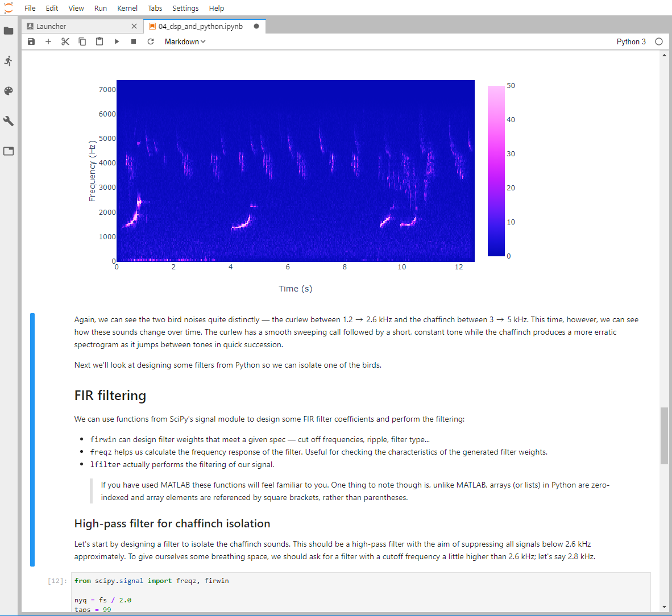Click the vertical scrollbar thumb
This screenshot has height=616, width=672.
(x=664, y=435)
